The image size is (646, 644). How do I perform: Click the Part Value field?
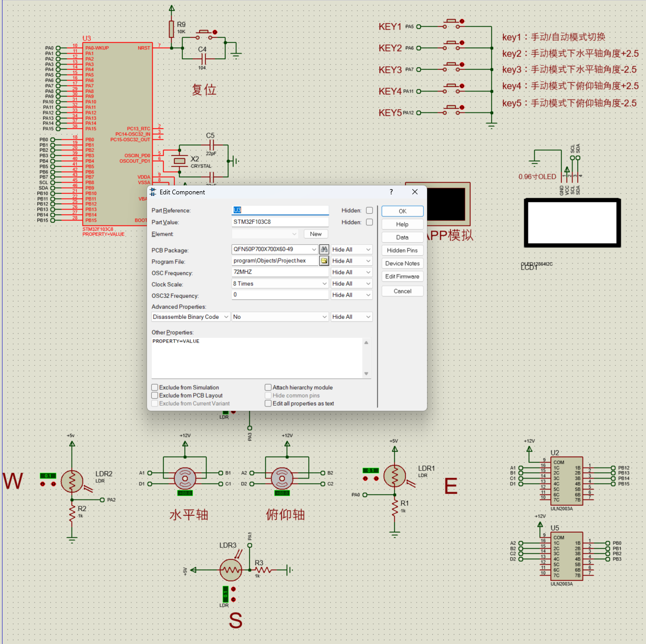[x=280, y=222]
